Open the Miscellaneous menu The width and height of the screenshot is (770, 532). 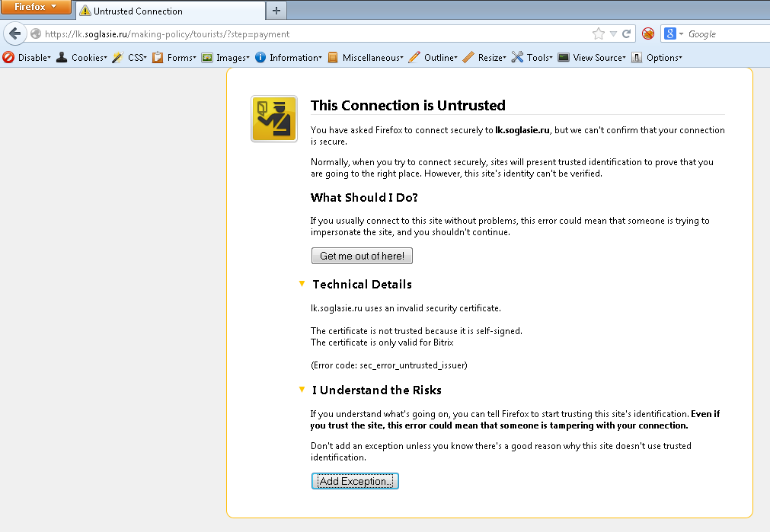(x=372, y=57)
